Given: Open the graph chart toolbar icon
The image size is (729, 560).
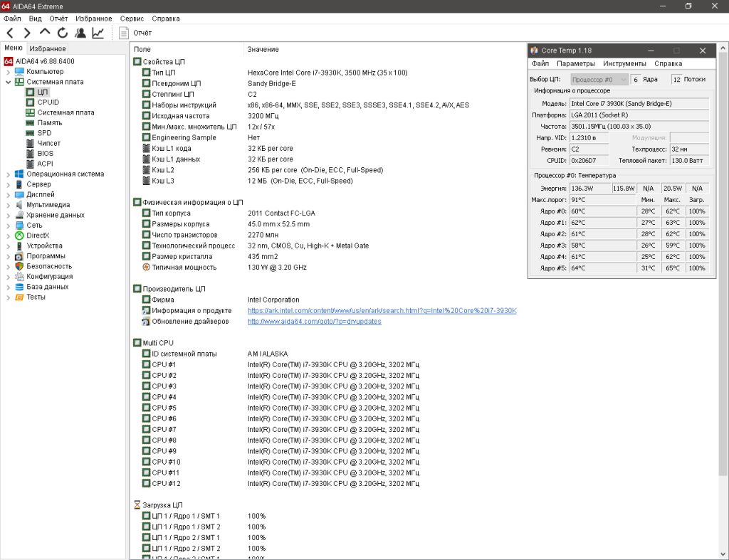Looking at the screenshot, I should point(98,33).
